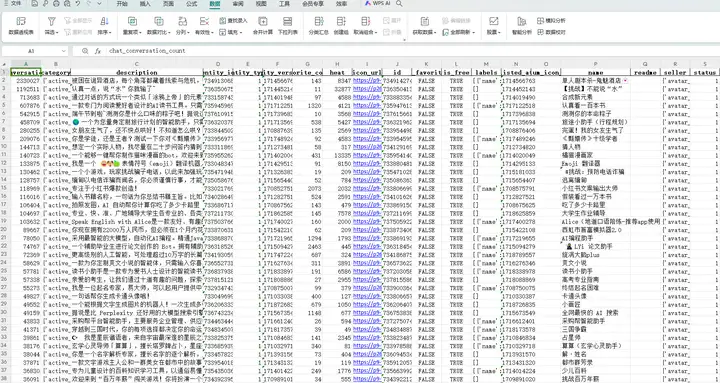Screen dimensions: 720x383
Task: Click the 模拟分析 what-if analysis button
Action: tap(551, 21)
